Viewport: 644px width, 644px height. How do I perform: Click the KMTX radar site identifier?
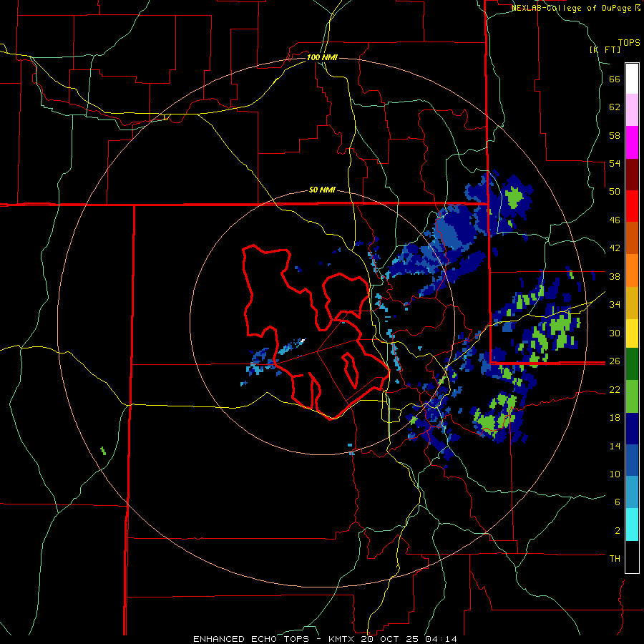341,639
